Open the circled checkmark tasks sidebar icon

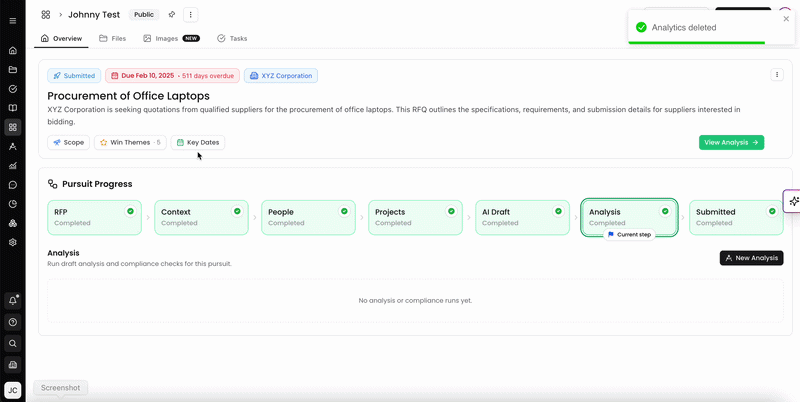point(13,89)
